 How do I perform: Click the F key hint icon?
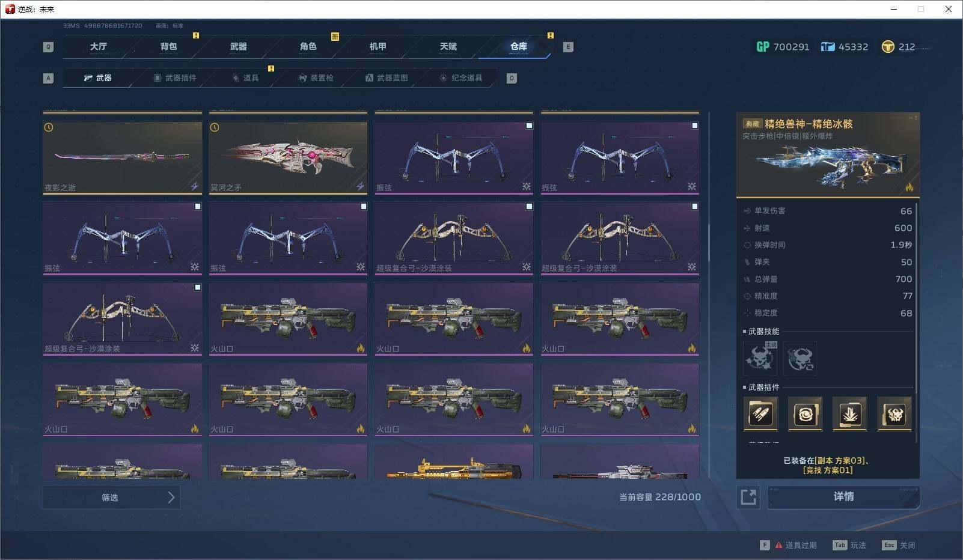pos(765,545)
